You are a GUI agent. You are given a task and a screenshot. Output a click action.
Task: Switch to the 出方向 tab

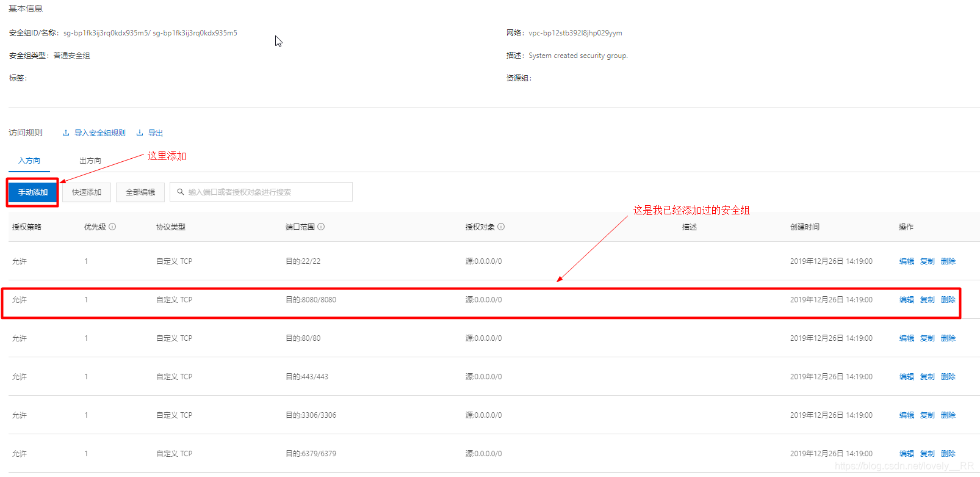[x=90, y=161]
